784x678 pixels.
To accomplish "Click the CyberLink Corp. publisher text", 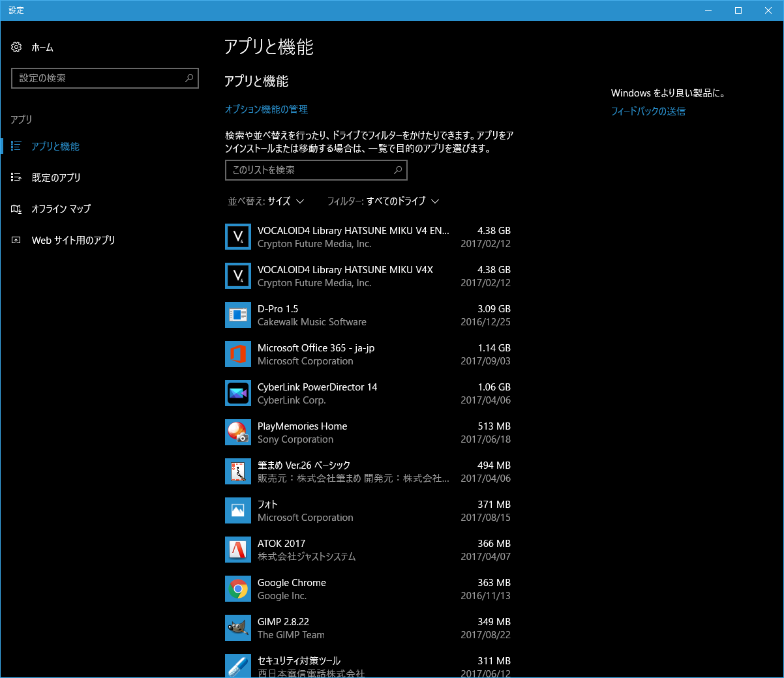I will [292, 400].
